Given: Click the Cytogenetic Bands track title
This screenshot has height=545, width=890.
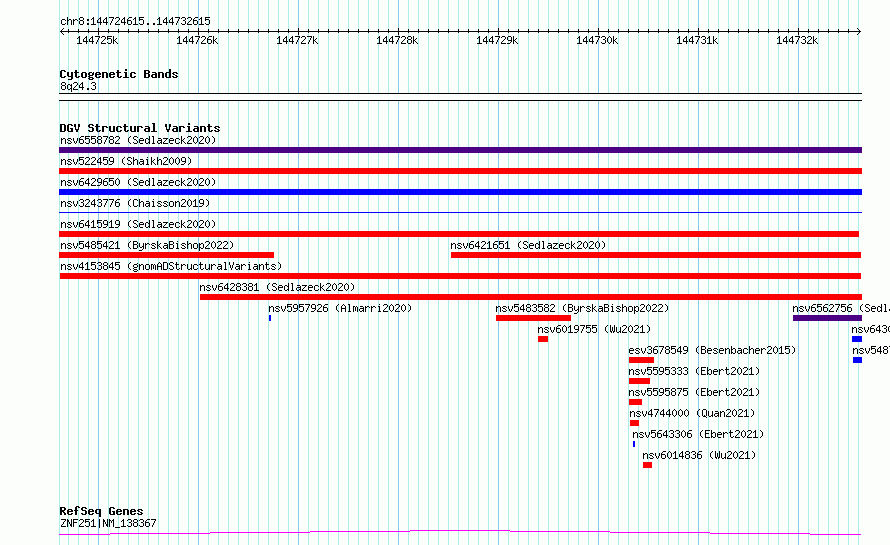Looking at the screenshot, I should click(119, 74).
